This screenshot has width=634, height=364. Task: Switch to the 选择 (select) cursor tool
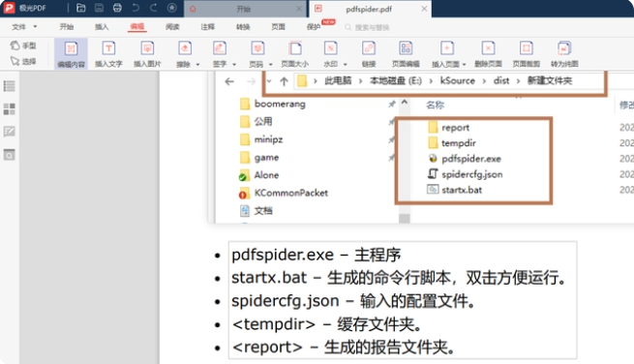[23, 62]
